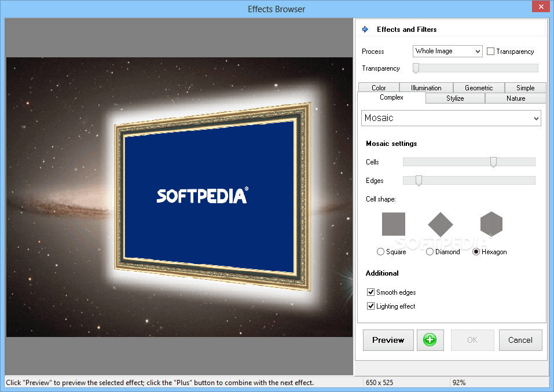This screenshot has width=554, height=392.
Task: Click the Edges slider handle
Action: pos(419,181)
